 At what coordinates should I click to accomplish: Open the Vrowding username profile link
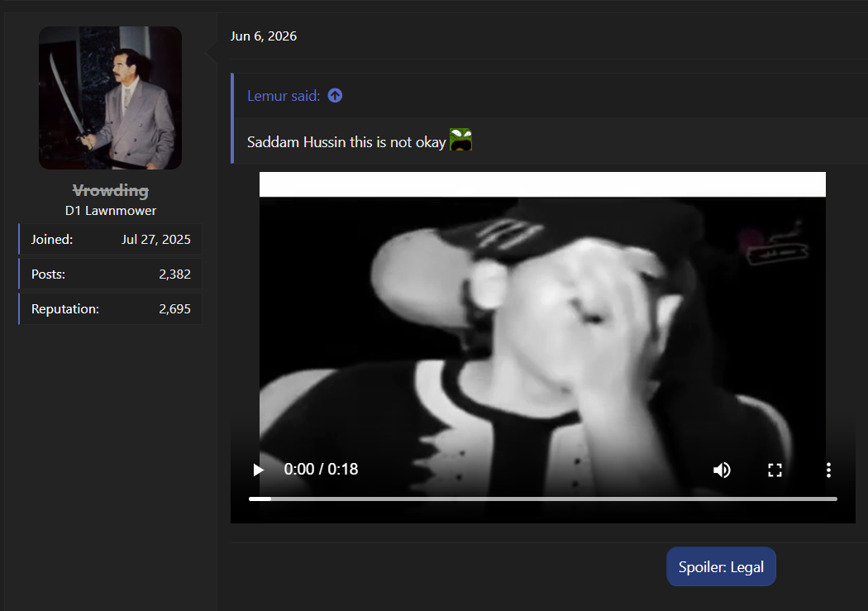[x=110, y=190]
